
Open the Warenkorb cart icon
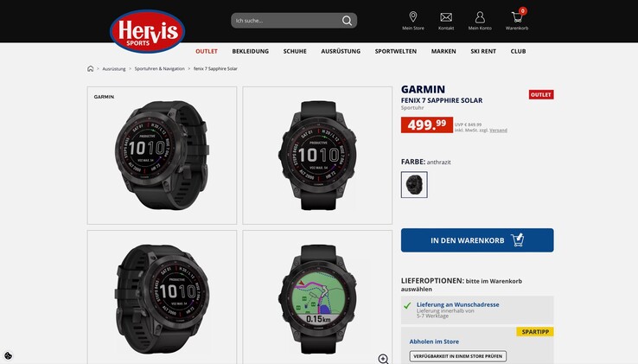pos(517,17)
